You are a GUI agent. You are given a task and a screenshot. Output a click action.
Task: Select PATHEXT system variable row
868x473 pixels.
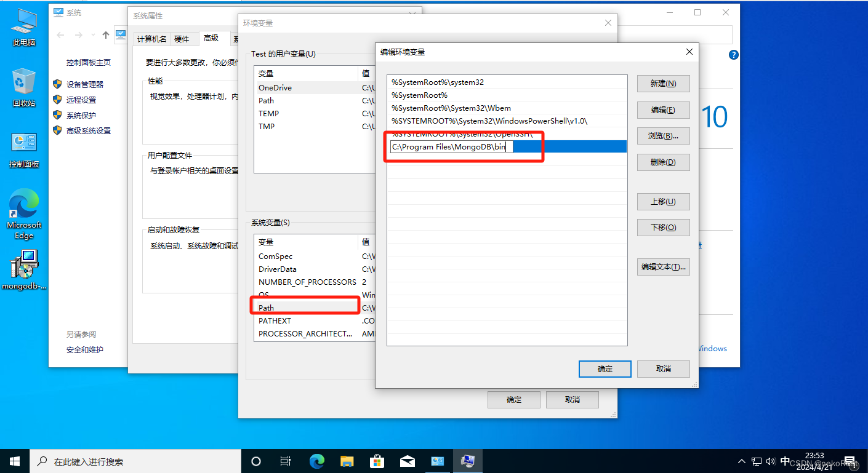(315, 320)
